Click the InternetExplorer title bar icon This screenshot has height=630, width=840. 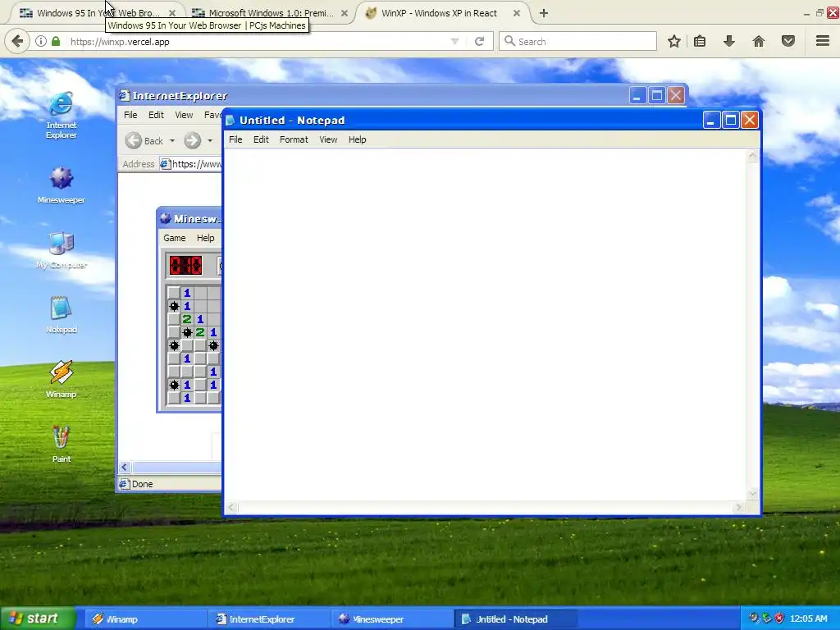pyautogui.click(x=125, y=96)
